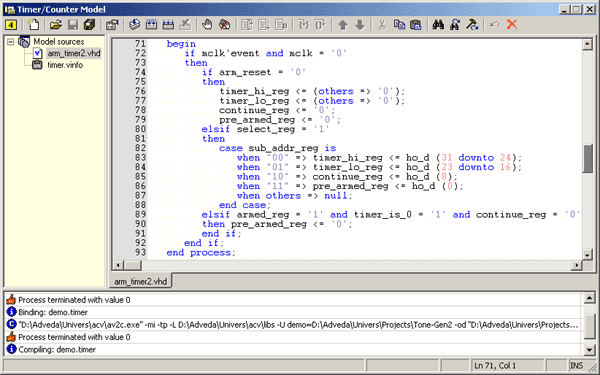Image resolution: width=600 pixels, height=375 pixels.
Task: Click the grey down arrow toolbar icon
Action: coord(360,25)
